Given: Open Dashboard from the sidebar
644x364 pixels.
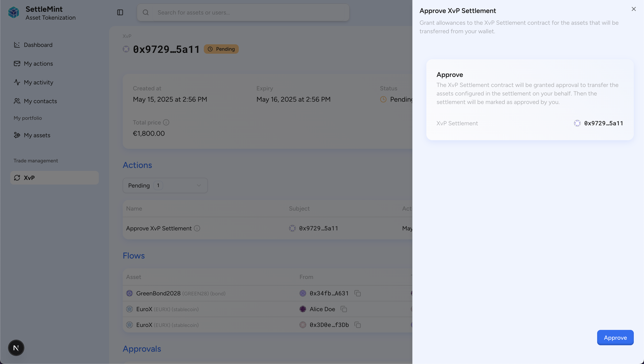Looking at the screenshot, I should coord(38,45).
